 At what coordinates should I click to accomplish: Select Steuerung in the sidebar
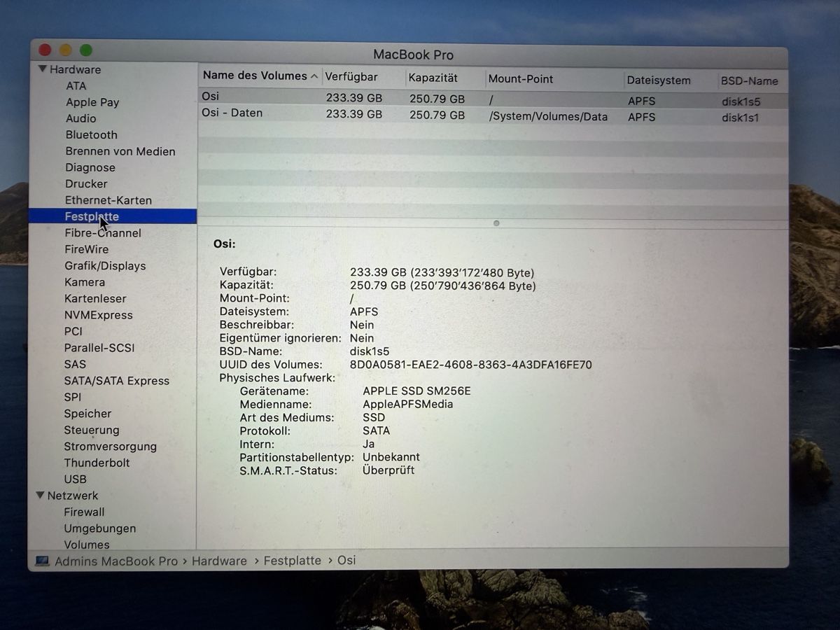point(92,430)
